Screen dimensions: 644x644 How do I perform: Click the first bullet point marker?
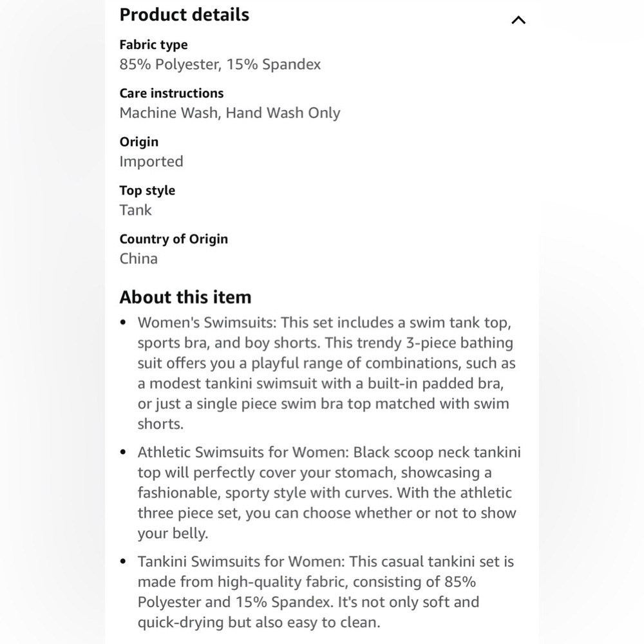tap(123, 323)
